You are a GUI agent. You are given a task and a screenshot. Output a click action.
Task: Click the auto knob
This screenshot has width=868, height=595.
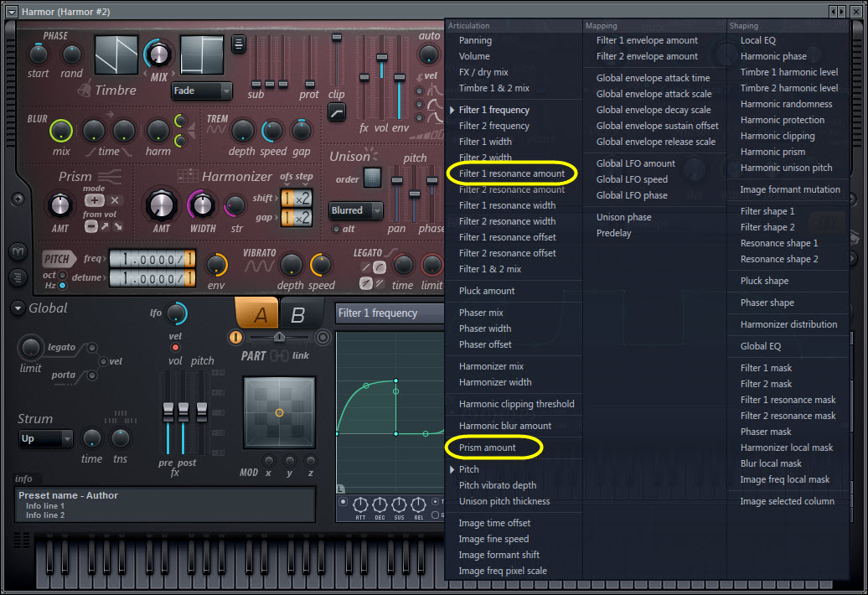pyautogui.click(x=428, y=54)
